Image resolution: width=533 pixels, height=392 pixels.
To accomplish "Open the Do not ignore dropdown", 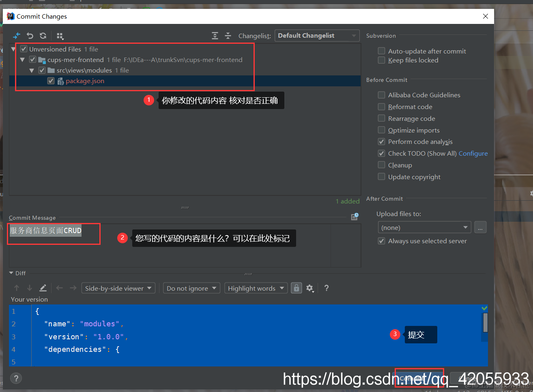I will tap(192, 288).
